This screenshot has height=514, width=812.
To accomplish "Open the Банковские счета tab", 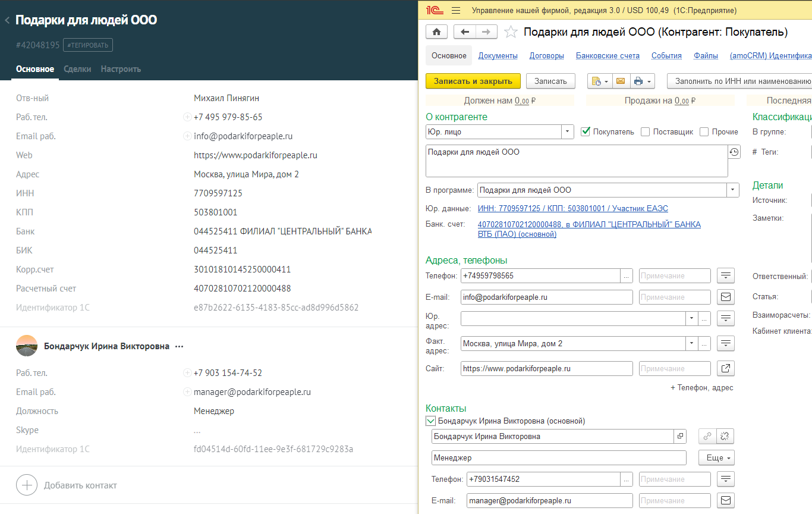I will click(608, 55).
